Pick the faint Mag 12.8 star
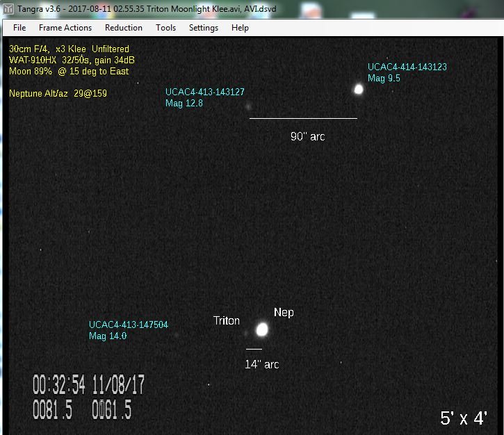The width and height of the screenshot is (504, 435). [x=248, y=106]
